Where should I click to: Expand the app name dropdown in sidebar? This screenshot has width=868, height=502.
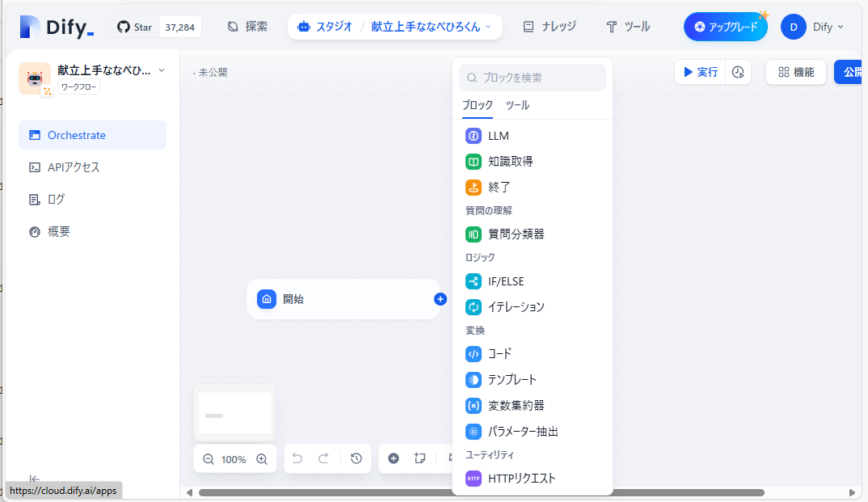[162, 70]
